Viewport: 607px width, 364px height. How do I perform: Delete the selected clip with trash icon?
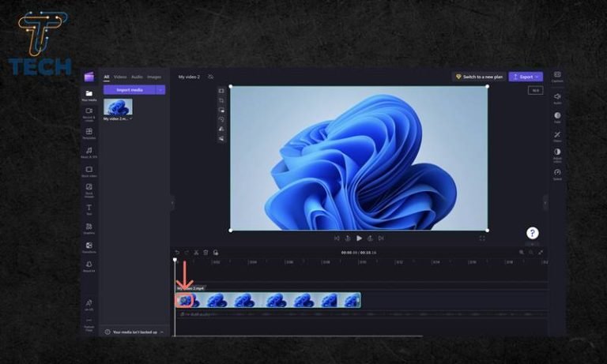coord(206,253)
